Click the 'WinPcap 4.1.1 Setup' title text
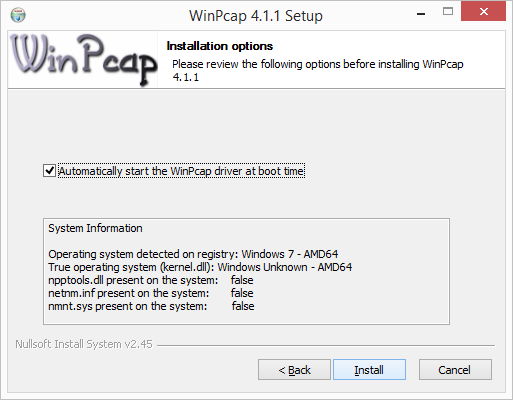 click(x=256, y=16)
